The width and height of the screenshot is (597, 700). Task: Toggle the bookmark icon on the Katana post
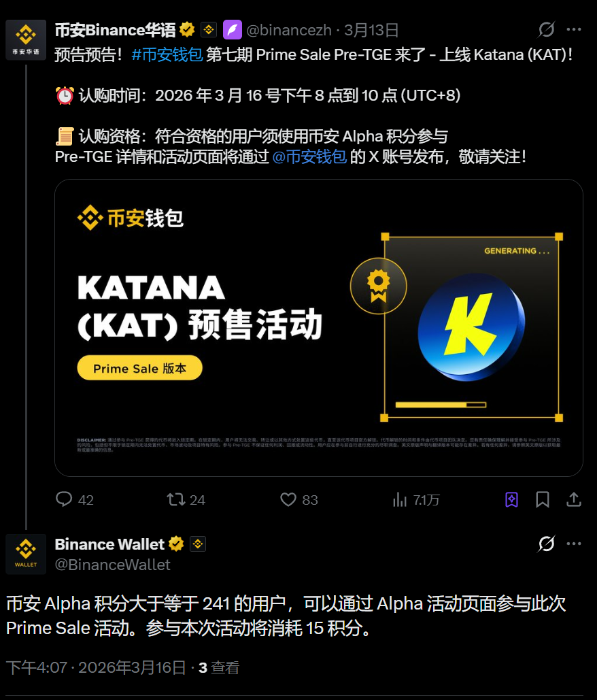pos(542,499)
